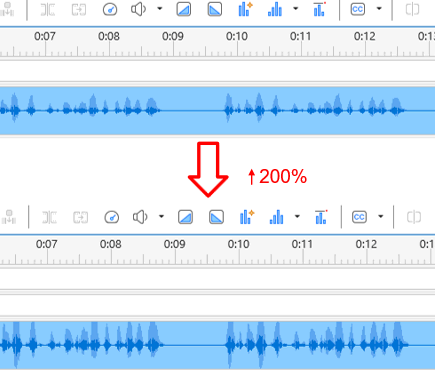This screenshot has height=370, width=435.
Task: Click the Split icon in the lower toolbar
Action: pos(49,218)
